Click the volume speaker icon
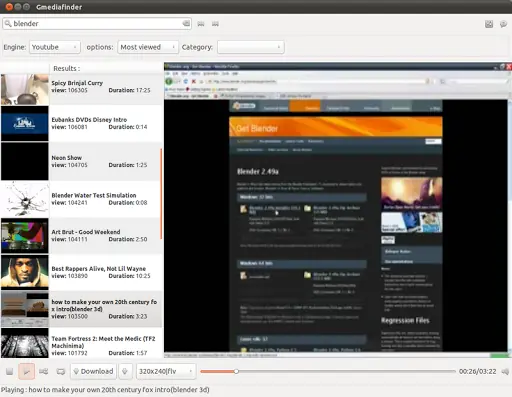Image resolution: width=512 pixels, height=397 pixels. click(x=506, y=371)
